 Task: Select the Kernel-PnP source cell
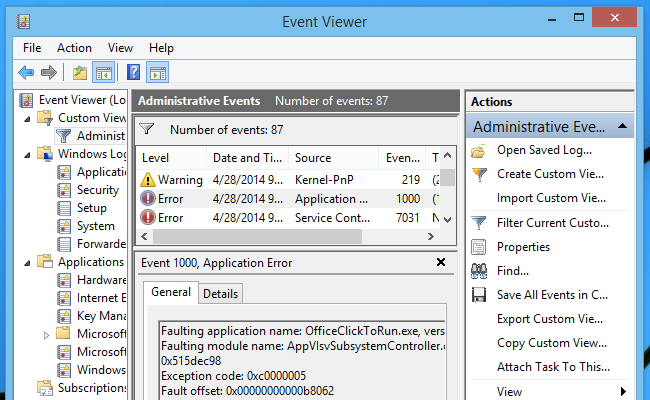pos(324,180)
